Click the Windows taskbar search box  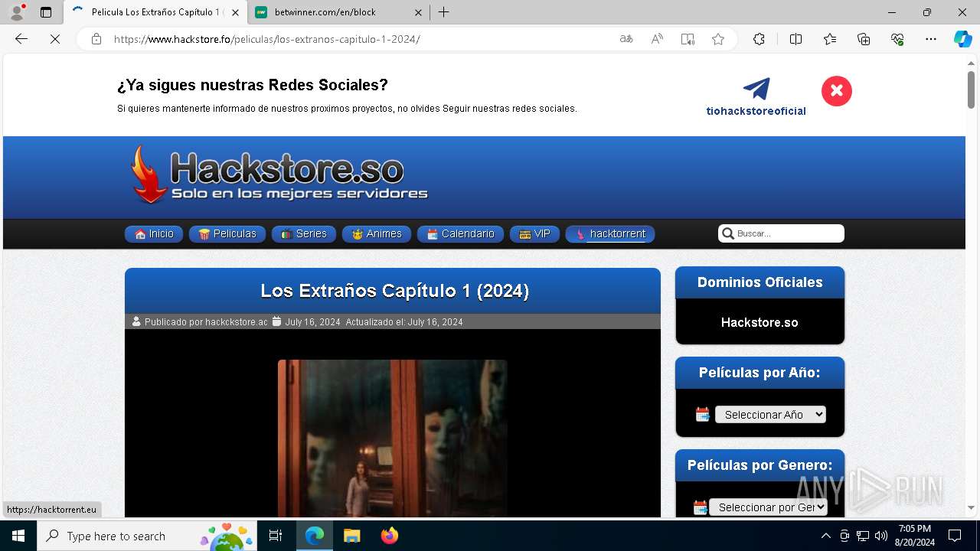tap(147, 536)
